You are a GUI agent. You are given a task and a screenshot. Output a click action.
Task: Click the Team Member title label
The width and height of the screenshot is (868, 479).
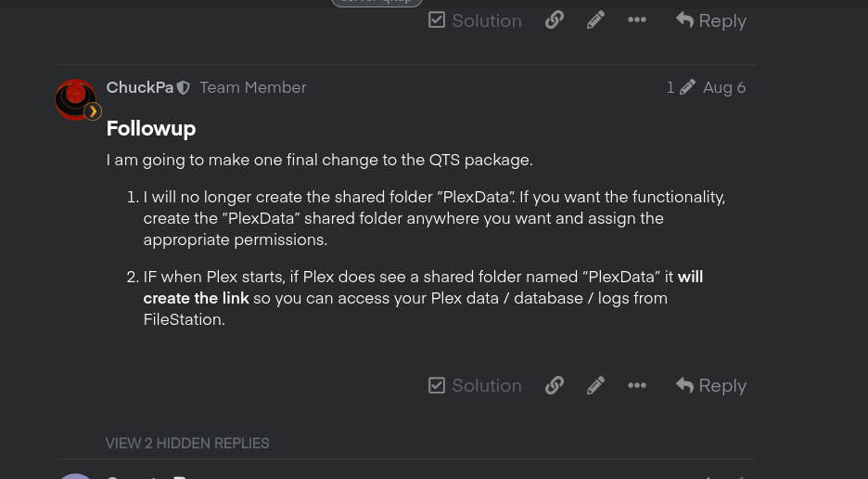252,87
